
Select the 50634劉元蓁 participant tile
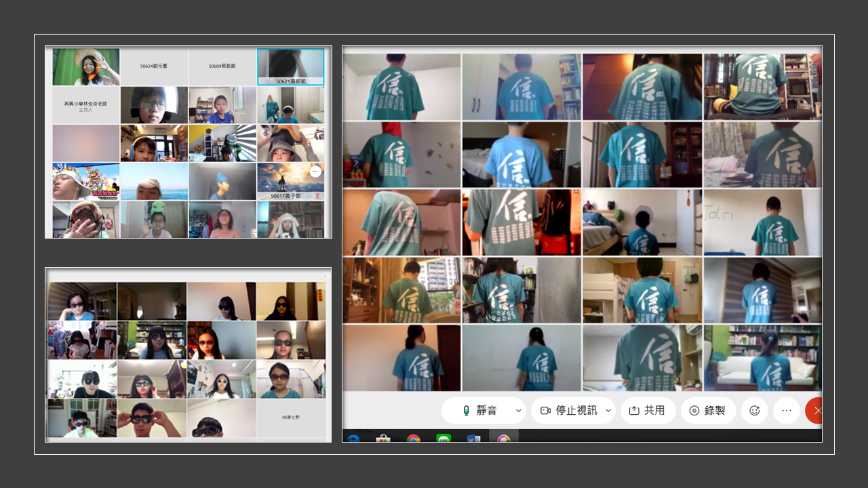(154, 67)
